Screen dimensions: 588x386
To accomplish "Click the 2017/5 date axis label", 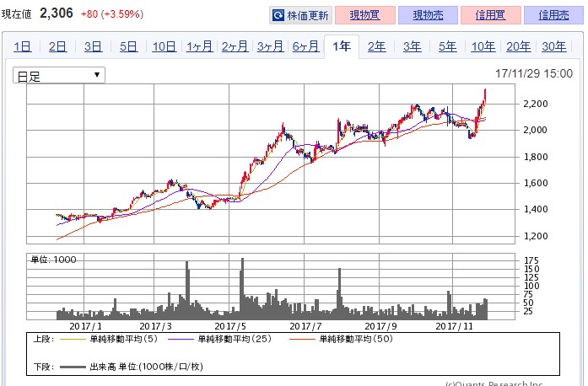I will pyautogui.click(x=230, y=326).
